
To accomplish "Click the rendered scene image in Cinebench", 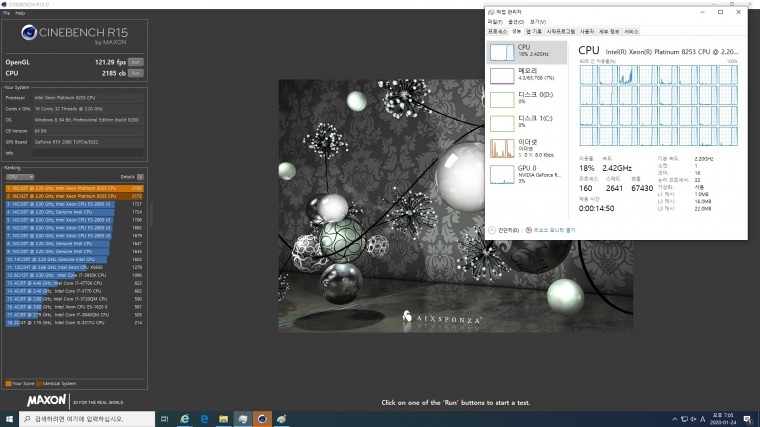I will click(456, 206).
